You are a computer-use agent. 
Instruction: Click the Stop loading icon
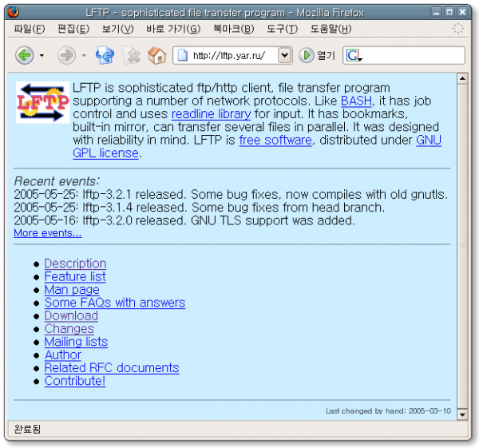132,56
